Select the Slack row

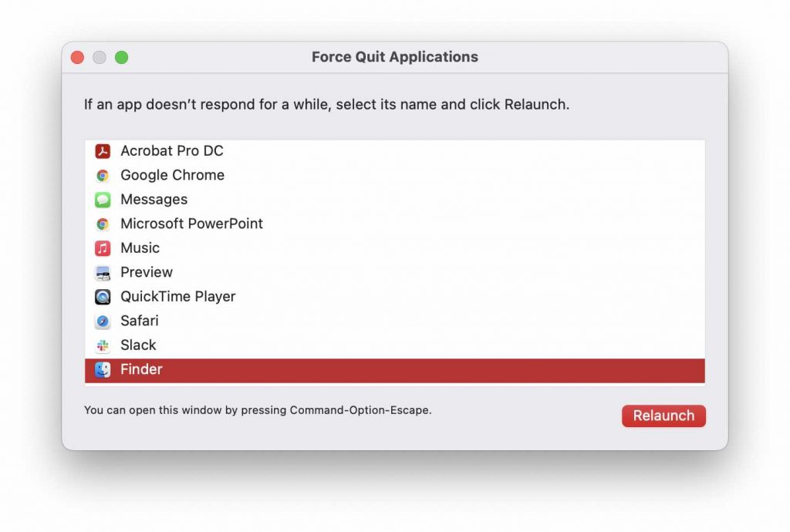[x=394, y=345]
